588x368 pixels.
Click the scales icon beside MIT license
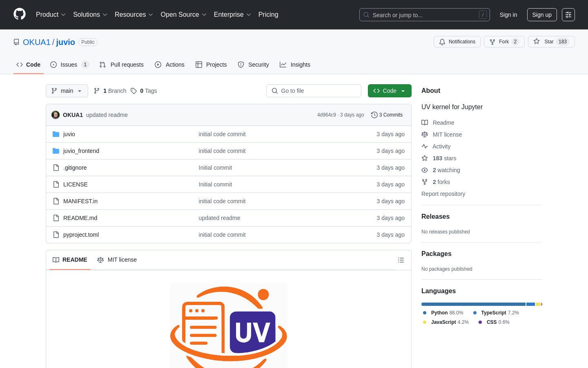click(x=425, y=135)
